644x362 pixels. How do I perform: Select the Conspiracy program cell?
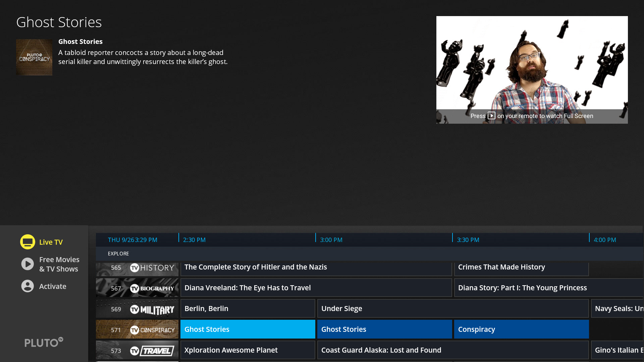522,329
